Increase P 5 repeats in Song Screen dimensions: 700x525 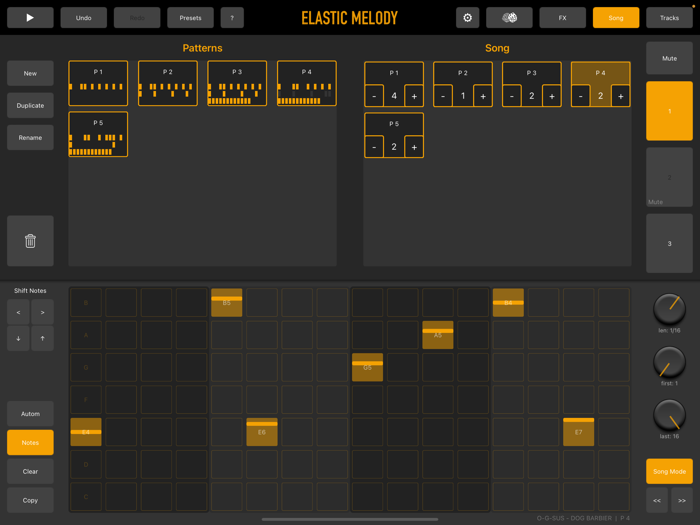tap(414, 147)
